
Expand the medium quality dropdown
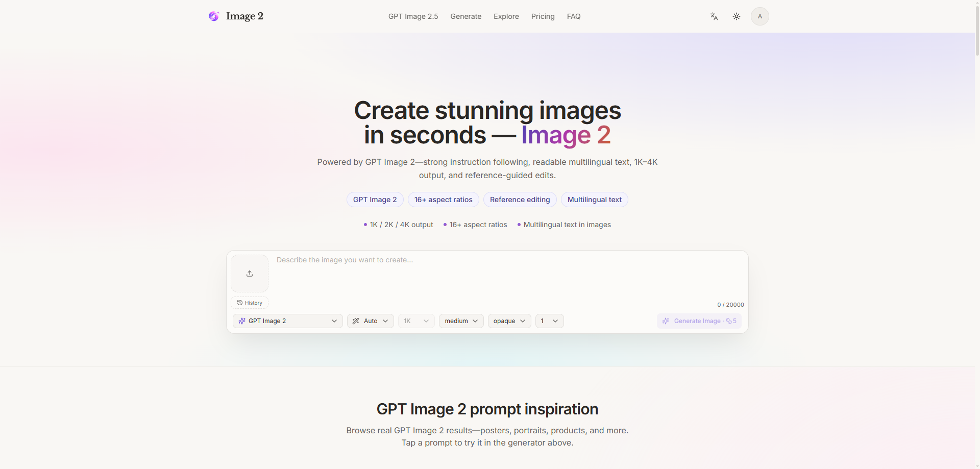pyautogui.click(x=461, y=321)
